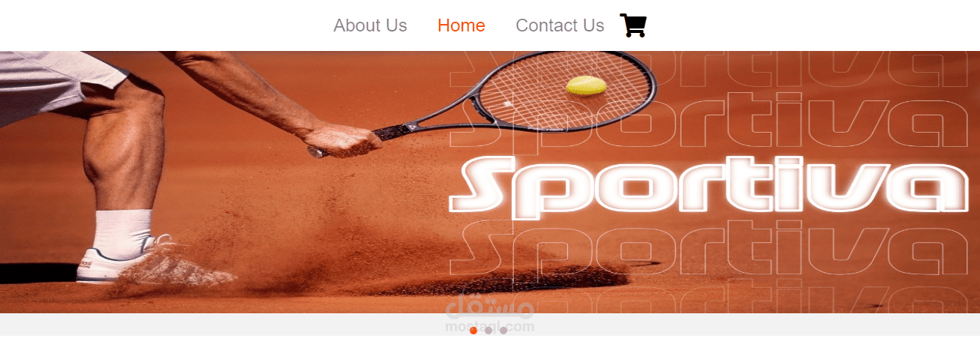Viewport: 980px width, 341px height.
Task: Select the first orange carousel dot
Action: (473, 331)
